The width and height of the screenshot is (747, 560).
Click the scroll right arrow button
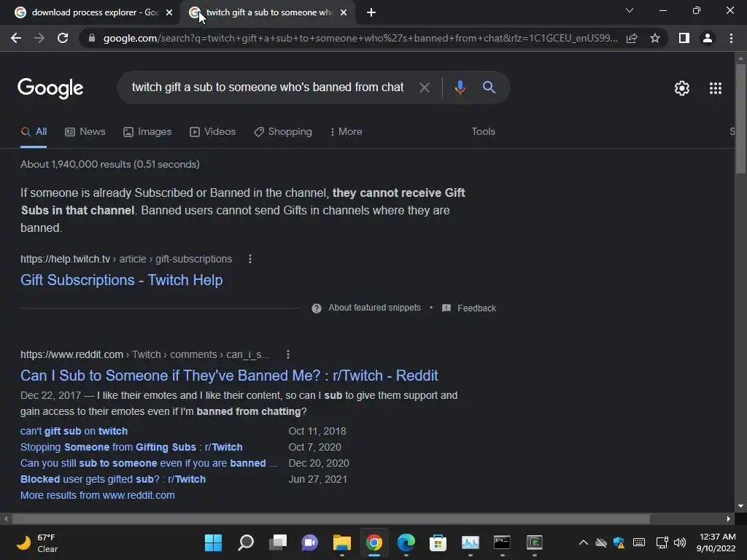[x=729, y=518]
